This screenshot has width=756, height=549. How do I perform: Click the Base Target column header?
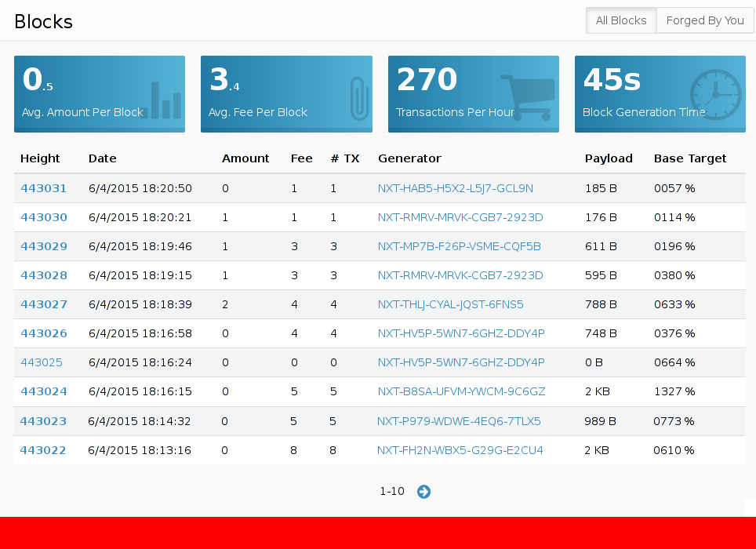click(689, 158)
